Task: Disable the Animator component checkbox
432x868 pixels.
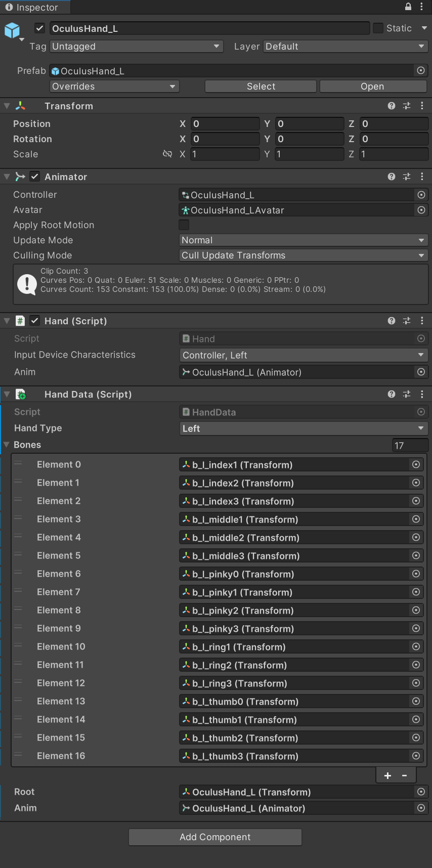Action: [x=35, y=177]
